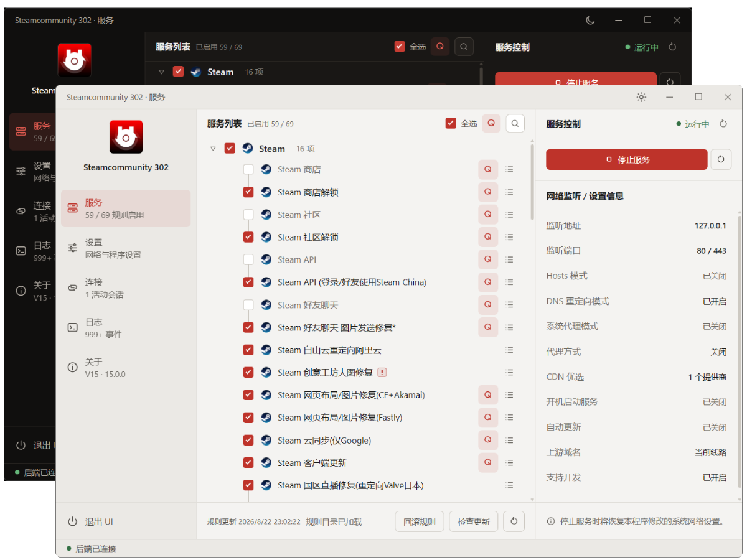Toggle 全选 checkbox in back dark window

pyautogui.click(x=400, y=47)
